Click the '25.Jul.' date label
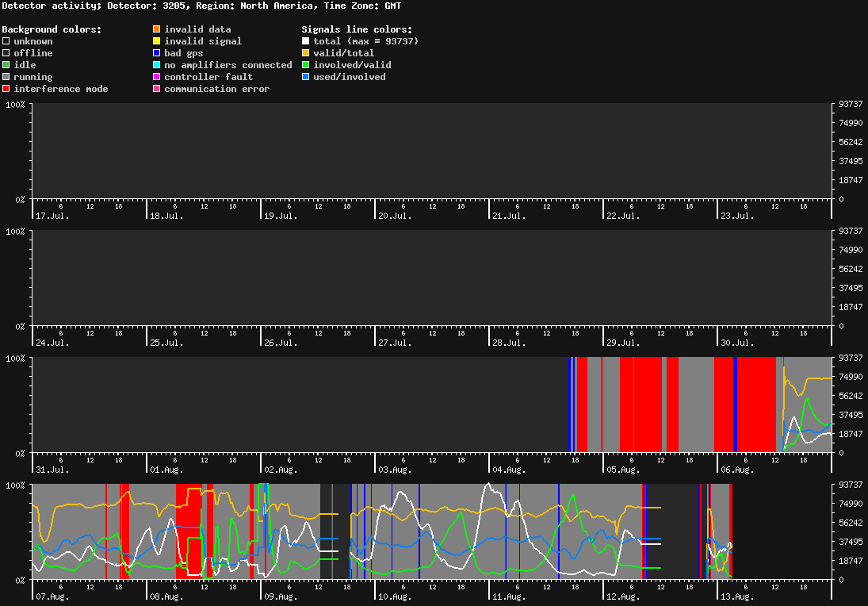Viewport: 868px width, 606px height. (166, 343)
